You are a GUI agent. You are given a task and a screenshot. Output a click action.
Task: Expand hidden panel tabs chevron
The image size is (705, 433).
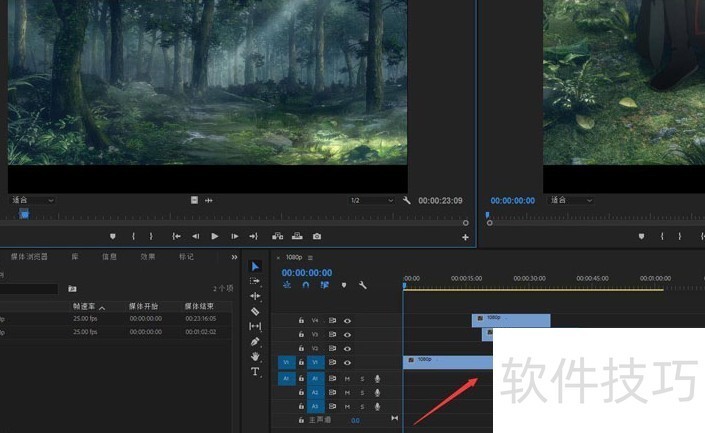pos(234,257)
